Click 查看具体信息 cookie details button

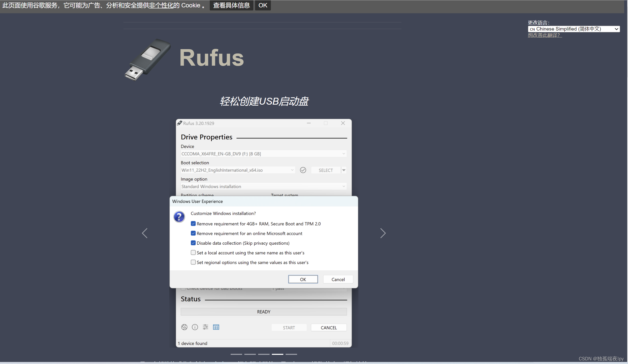coord(231,5)
